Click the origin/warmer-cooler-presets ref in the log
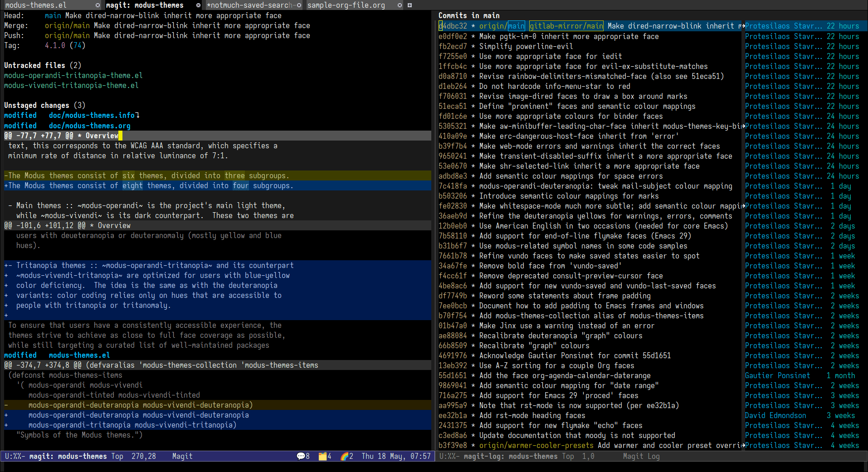This screenshot has width=868, height=472. point(536,445)
